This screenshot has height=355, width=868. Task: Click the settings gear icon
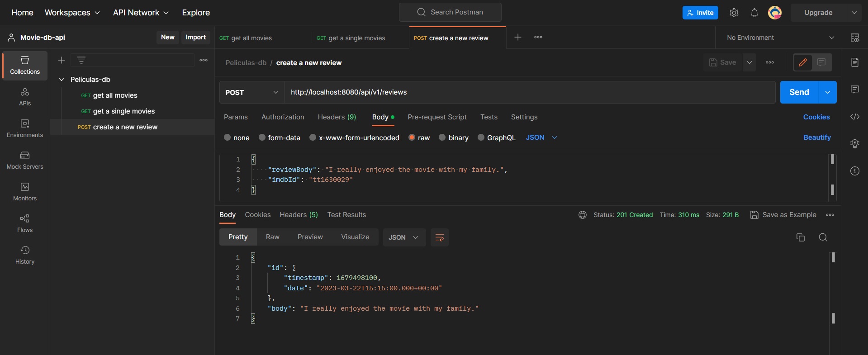(x=734, y=13)
